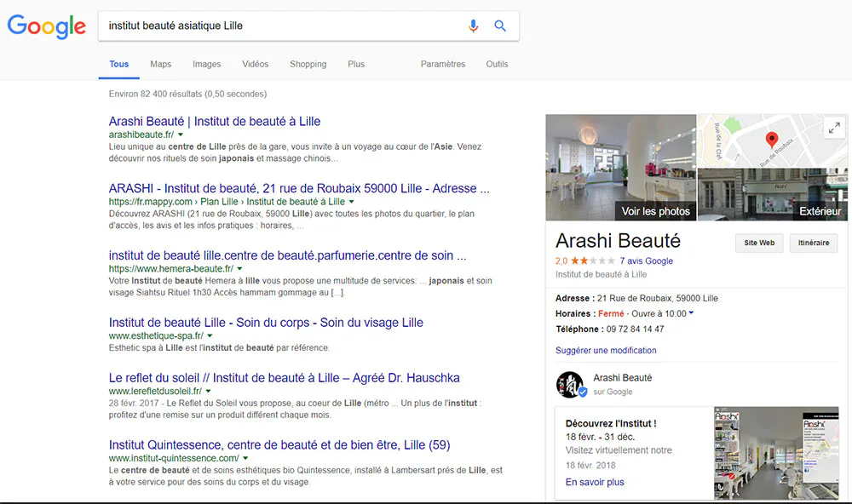Open Institut de beauté Lille - Soin du corps result
The height and width of the screenshot is (504, 852).
(x=266, y=323)
